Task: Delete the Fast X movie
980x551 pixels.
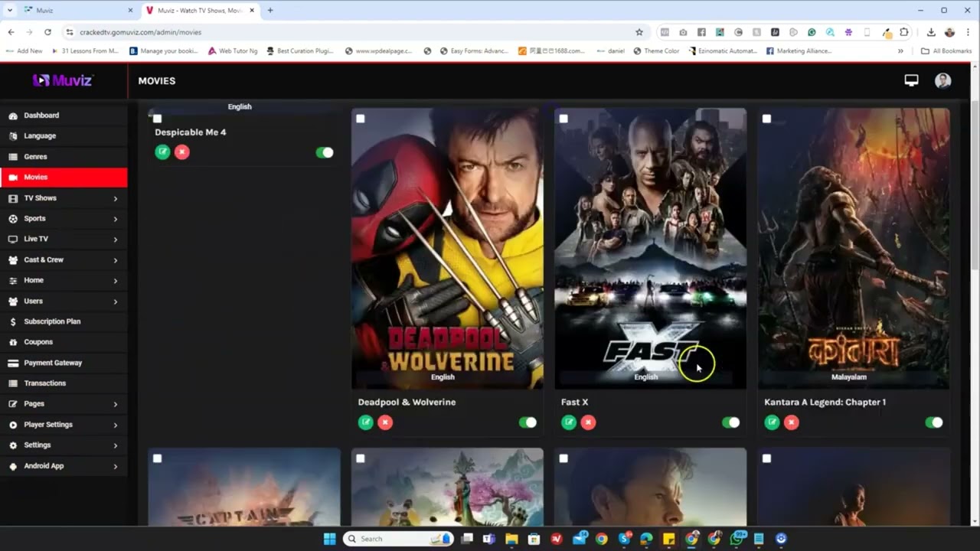Action: [x=588, y=422]
